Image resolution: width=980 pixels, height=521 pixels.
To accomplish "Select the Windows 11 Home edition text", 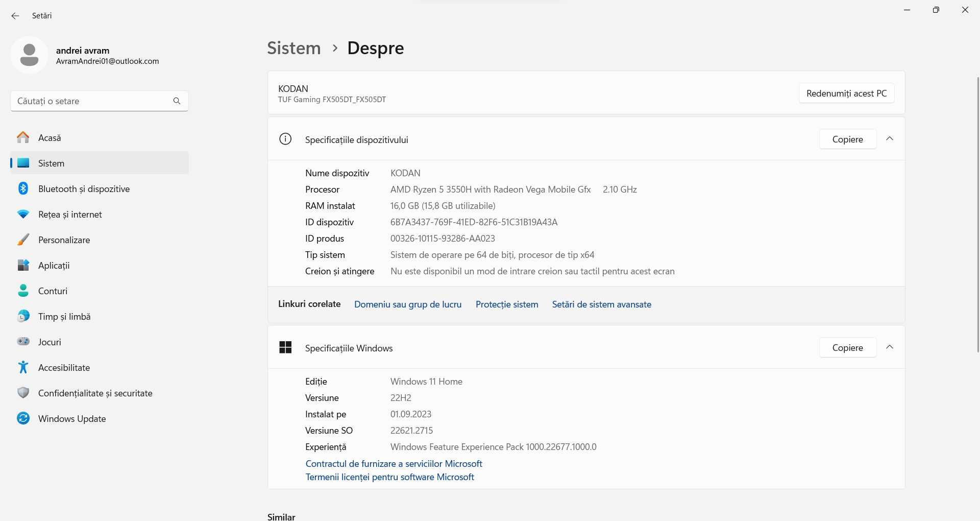I will (x=426, y=382).
